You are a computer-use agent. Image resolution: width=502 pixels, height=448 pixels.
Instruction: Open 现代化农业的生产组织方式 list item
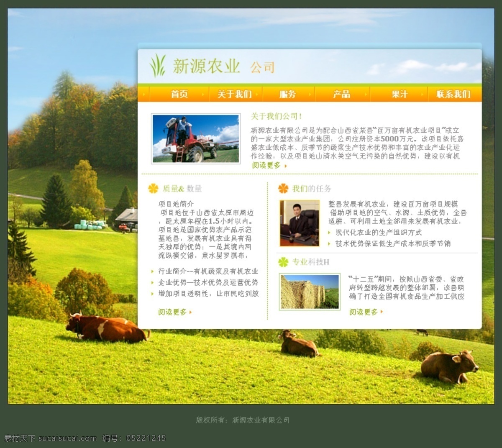[x=379, y=233]
